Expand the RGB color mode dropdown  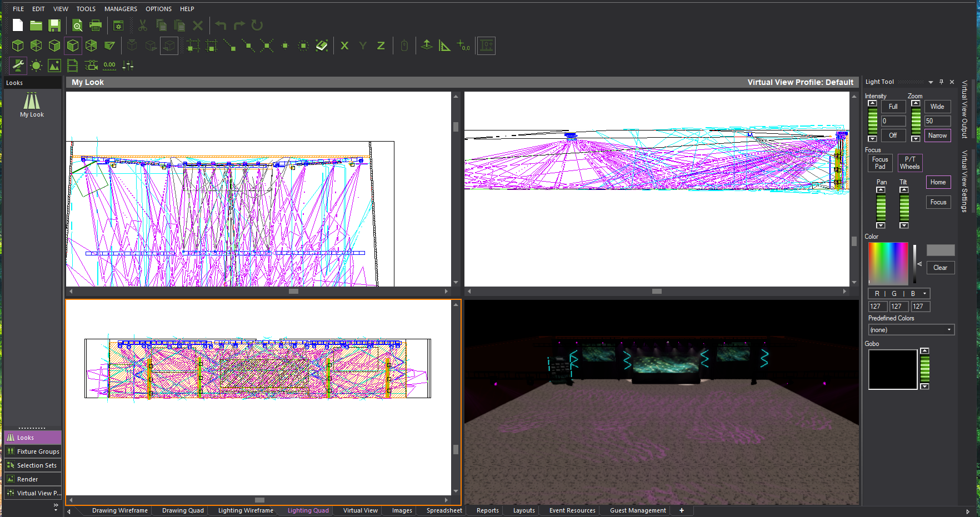(x=924, y=294)
